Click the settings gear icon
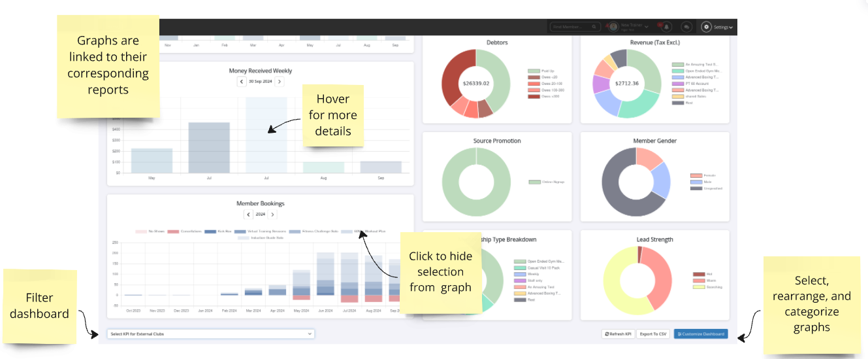 point(706,27)
